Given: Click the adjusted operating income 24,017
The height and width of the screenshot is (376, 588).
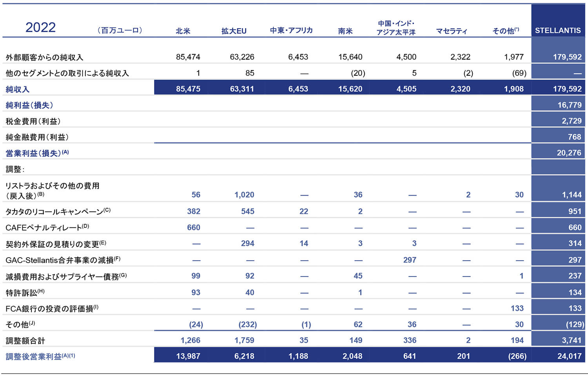Looking at the screenshot, I should 570,356.
